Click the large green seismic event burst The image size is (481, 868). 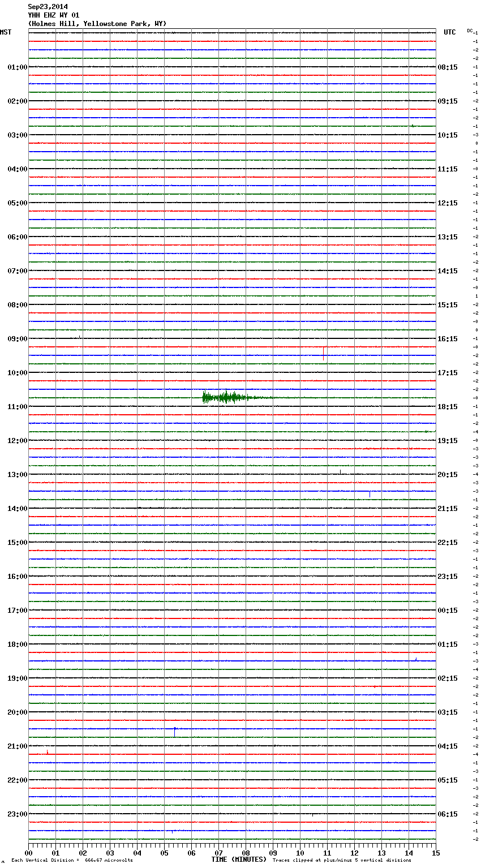coord(226,398)
